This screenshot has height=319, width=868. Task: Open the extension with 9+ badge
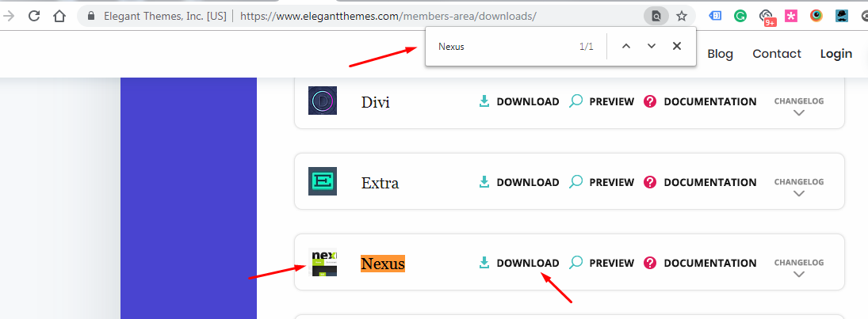tap(767, 17)
